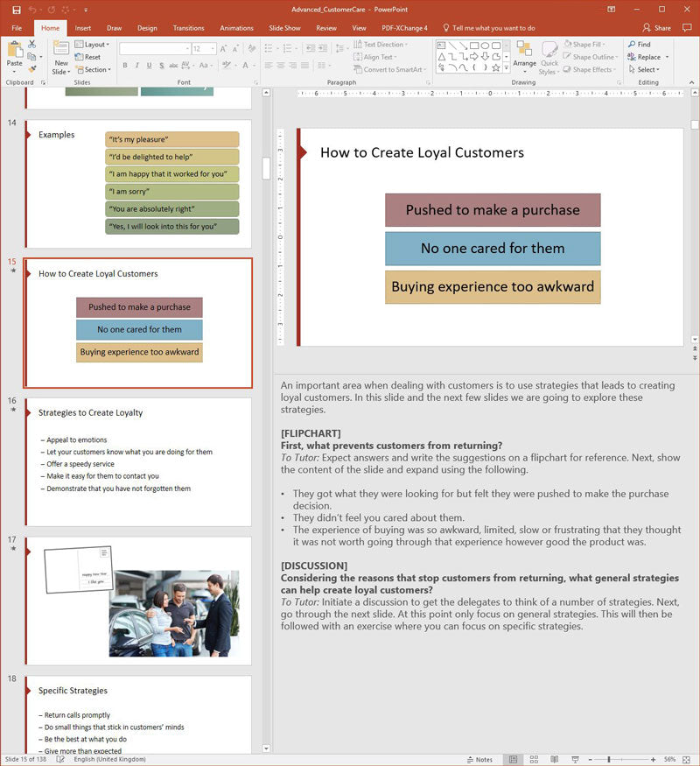Click the Reset button in Slides group
Image resolution: width=700 pixels, height=766 pixels.
point(87,57)
